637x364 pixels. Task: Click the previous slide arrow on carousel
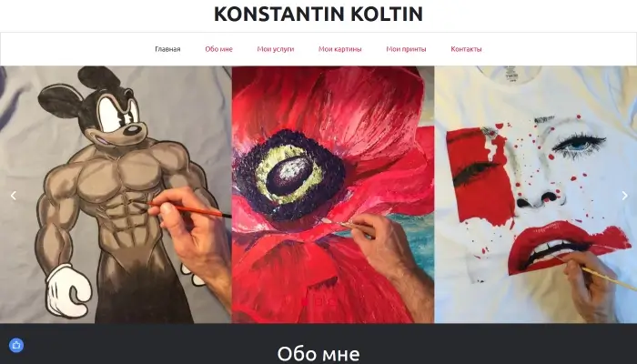[14, 196]
